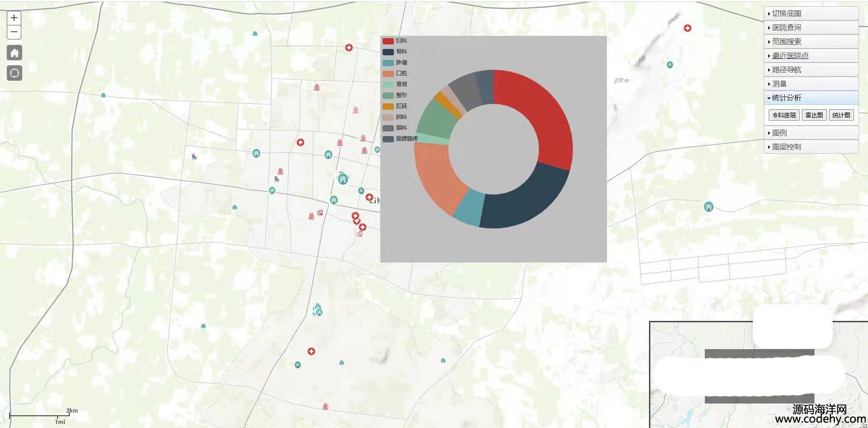868x428 pixels.
Task: Toggle 妇科 series in chart legend
Action: [x=395, y=41]
